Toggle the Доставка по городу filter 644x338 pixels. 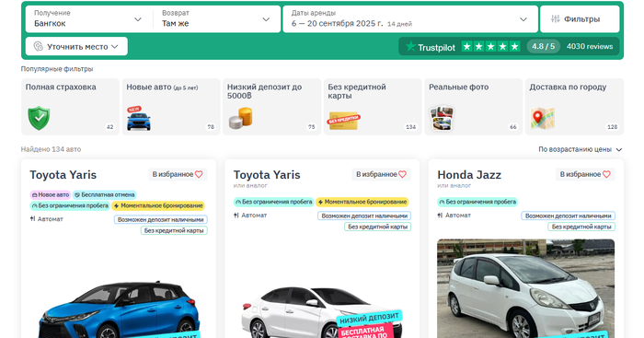click(x=574, y=107)
